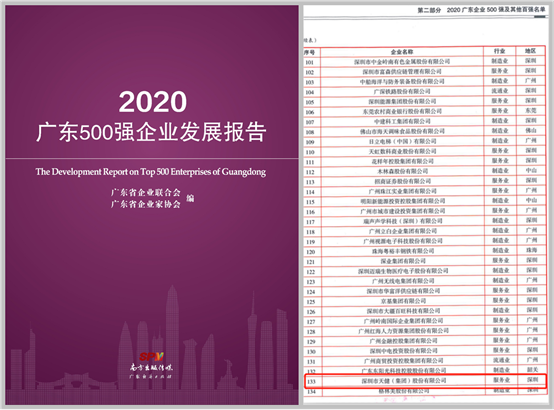Click company name 广州视源电子科技股份有限公司

(403, 241)
